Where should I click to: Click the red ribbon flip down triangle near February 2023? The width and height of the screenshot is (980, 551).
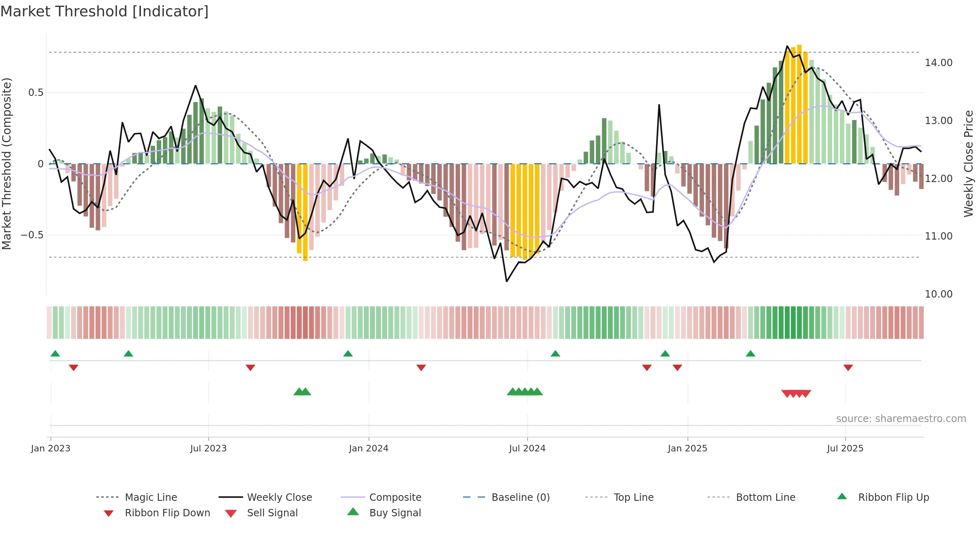73,368
